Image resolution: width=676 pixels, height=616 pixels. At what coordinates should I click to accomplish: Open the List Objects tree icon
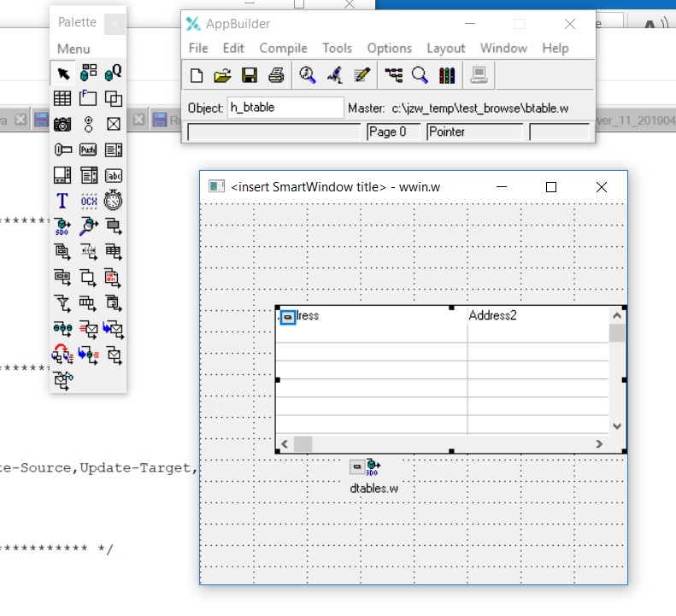pos(394,75)
